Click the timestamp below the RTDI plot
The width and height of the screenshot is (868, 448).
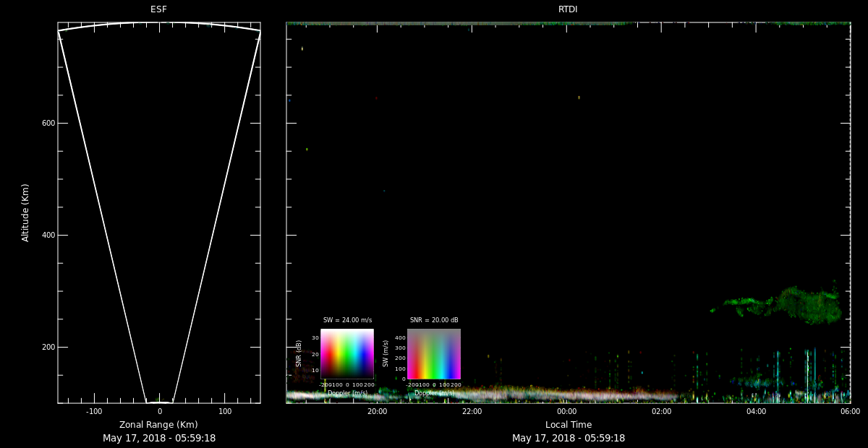(x=569, y=438)
